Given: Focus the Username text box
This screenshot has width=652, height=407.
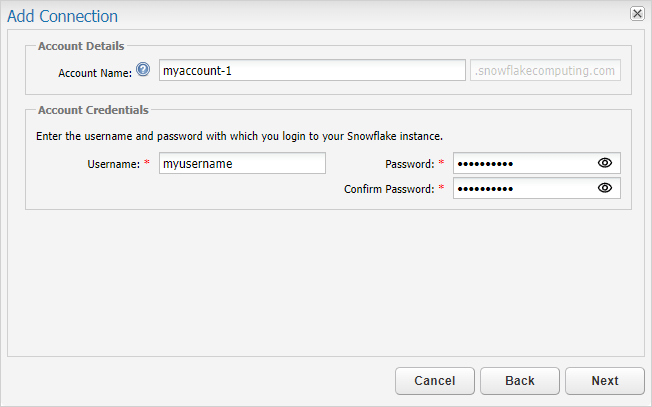Looking at the screenshot, I should (x=242, y=163).
